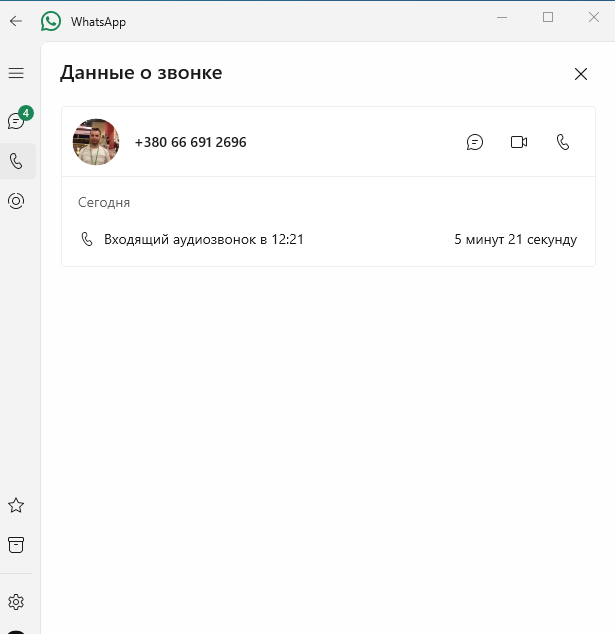Open archived chats
Screen dimensions: 615x634
pyautogui.click(x=16, y=545)
